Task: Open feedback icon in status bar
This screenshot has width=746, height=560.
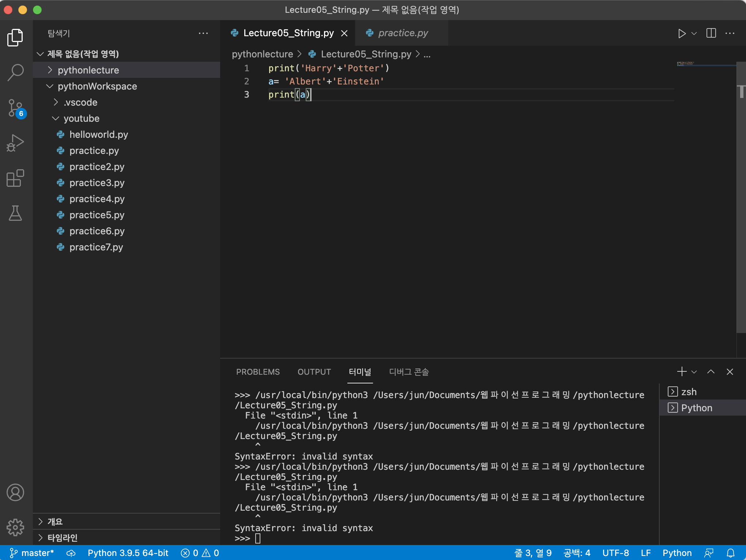Action: [x=709, y=553]
